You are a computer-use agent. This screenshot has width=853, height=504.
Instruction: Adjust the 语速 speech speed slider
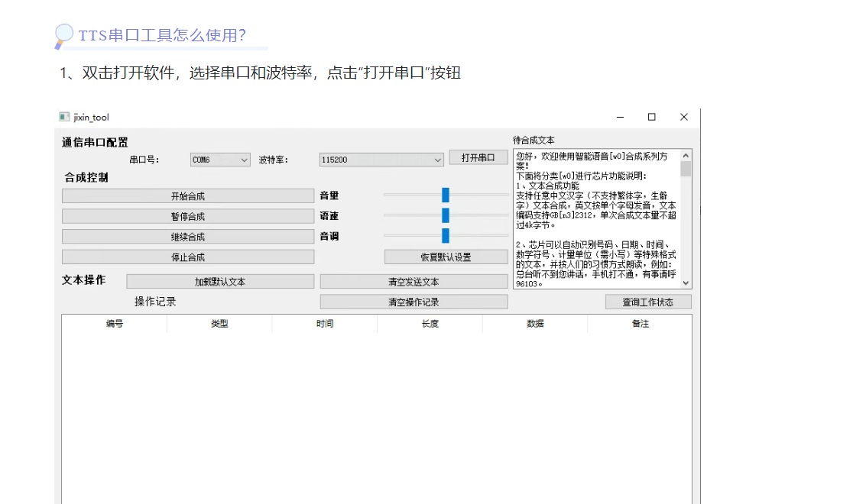pos(446,216)
